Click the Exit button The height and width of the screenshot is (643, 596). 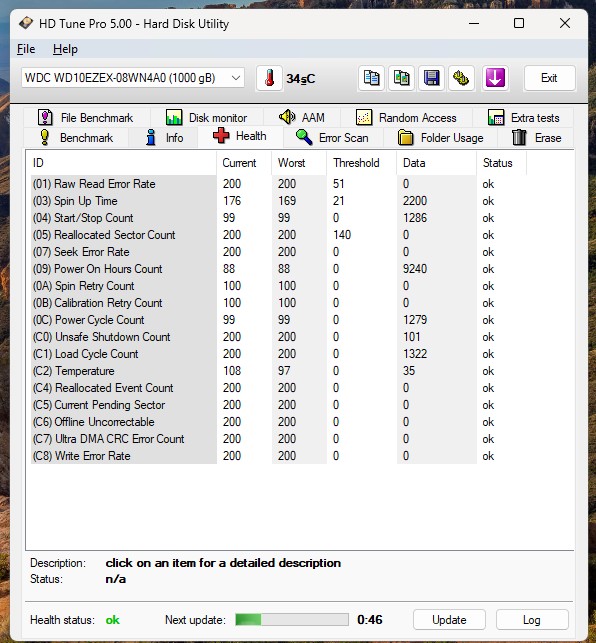coord(549,78)
